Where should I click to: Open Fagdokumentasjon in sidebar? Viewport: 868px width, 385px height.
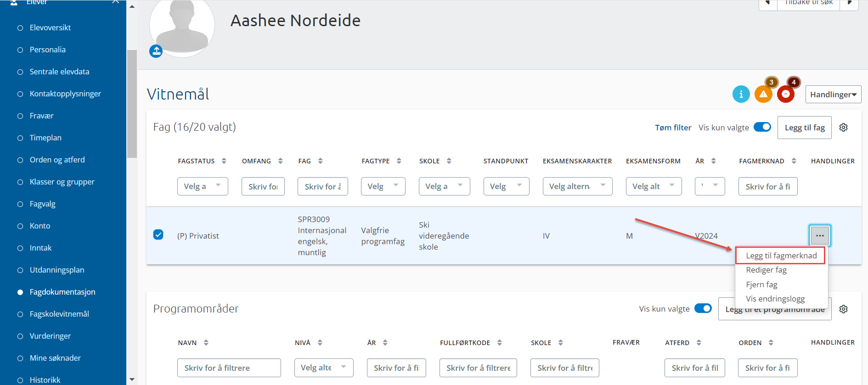[x=62, y=292]
